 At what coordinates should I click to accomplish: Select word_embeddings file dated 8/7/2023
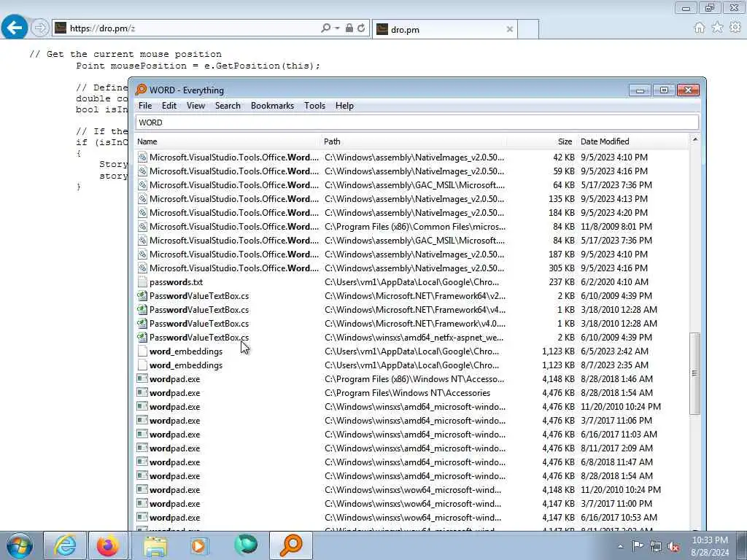pyautogui.click(x=186, y=365)
